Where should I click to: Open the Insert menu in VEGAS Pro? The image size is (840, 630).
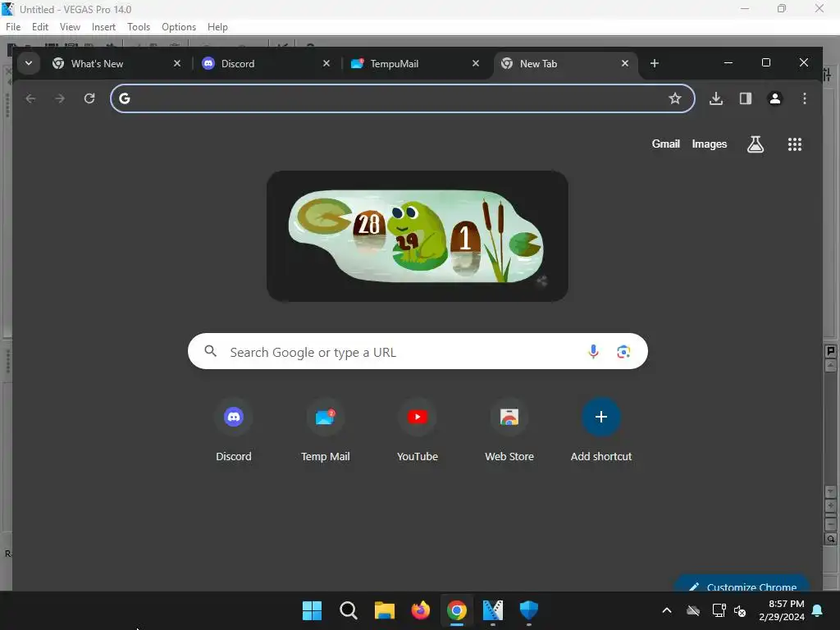pyautogui.click(x=103, y=27)
